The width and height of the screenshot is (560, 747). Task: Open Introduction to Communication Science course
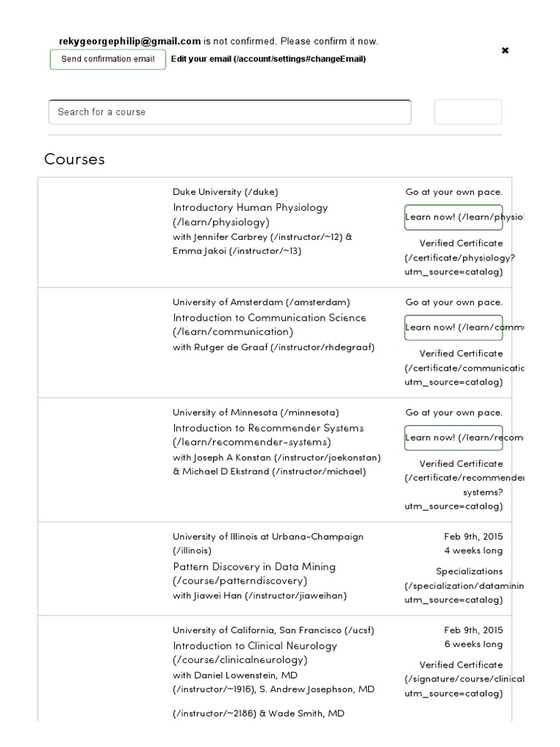pos(269,317)
